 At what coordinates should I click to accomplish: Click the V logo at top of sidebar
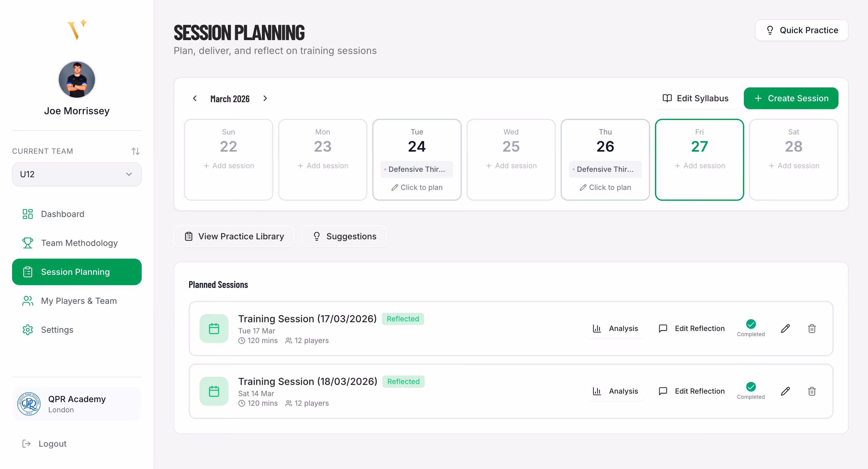pyautogui.click(x=77, y=30)
